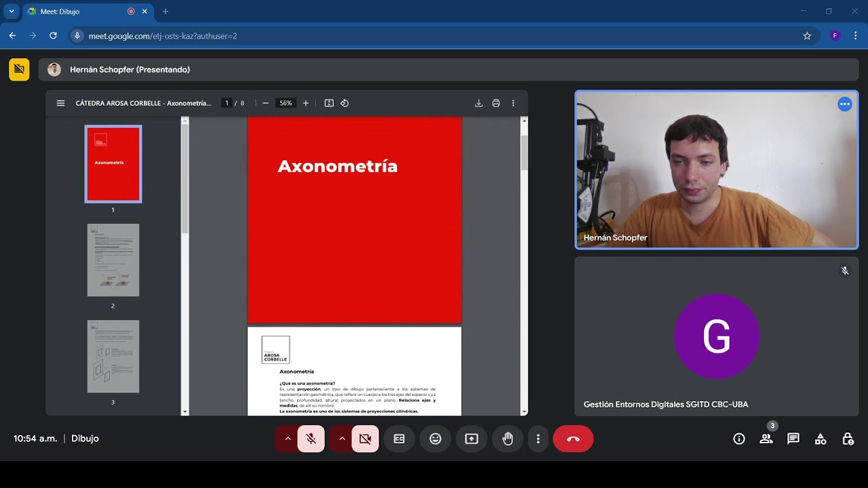Bookmark this page with star
868x488 pixels.
[x=807, y=36]
